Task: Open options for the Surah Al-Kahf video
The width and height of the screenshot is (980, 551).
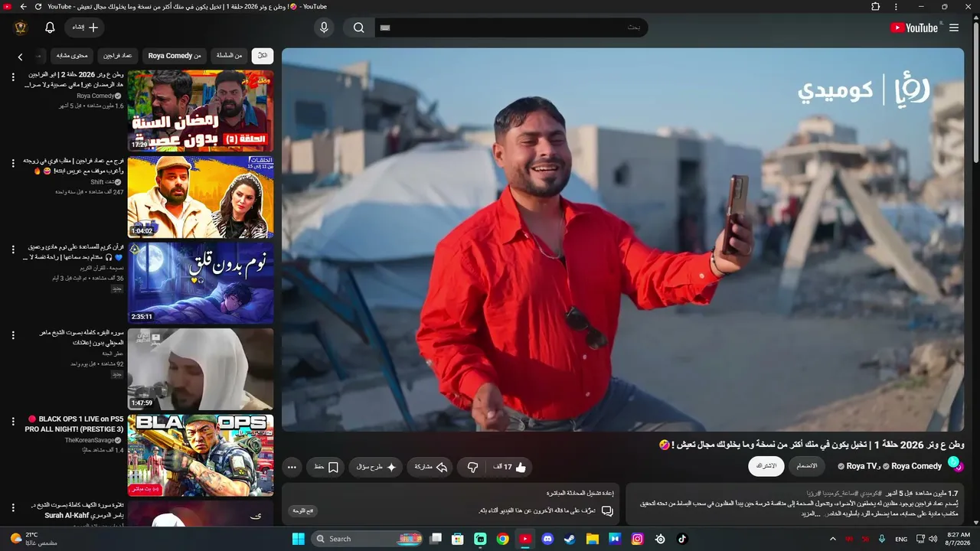Action: (13, 507)
